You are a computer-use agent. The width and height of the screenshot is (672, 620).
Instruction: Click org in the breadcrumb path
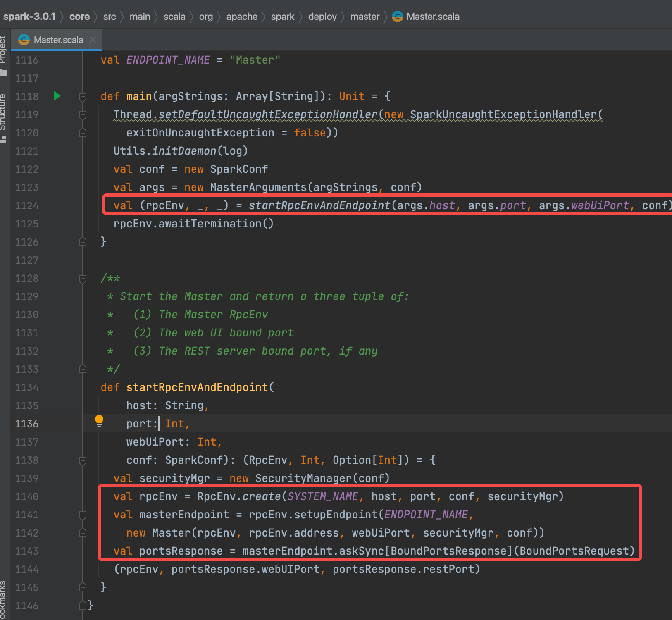click(x=206, y=17)
